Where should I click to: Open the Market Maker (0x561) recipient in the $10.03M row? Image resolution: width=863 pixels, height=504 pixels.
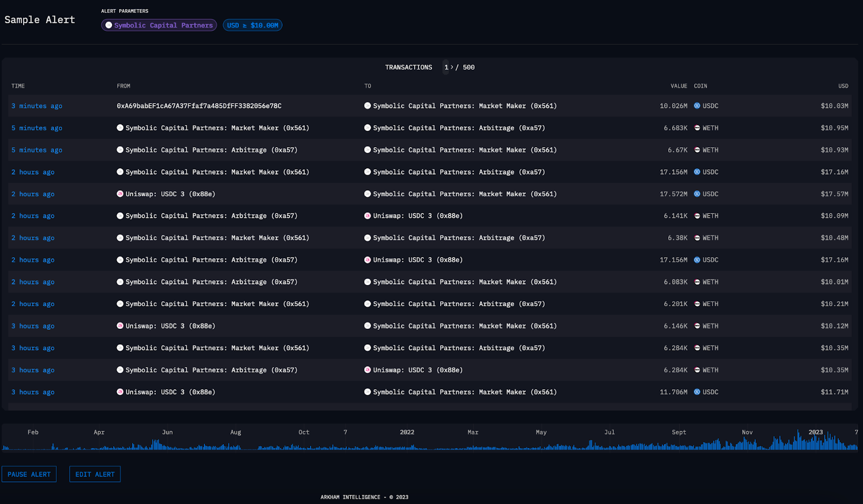[x=465, y=106]
